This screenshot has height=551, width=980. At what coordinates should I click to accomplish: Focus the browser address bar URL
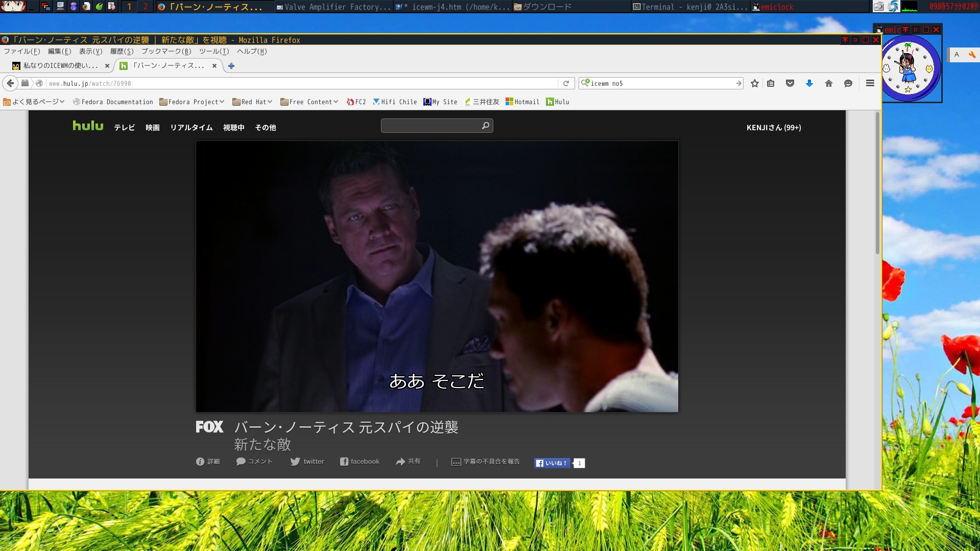click(204, 83)
